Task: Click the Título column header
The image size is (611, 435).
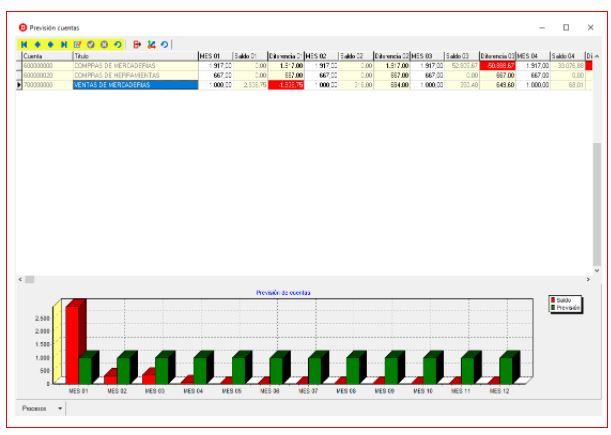Action: tap(136, 56)
